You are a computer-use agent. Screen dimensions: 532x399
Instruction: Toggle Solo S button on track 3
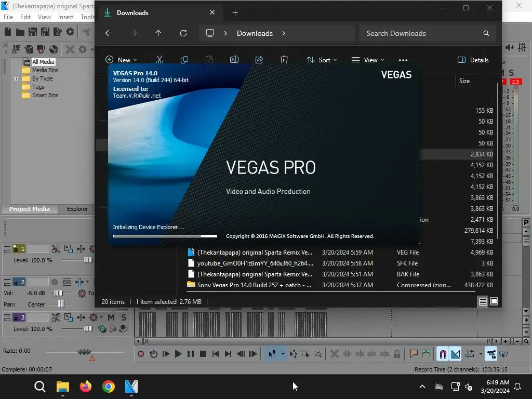click(124, 317)
